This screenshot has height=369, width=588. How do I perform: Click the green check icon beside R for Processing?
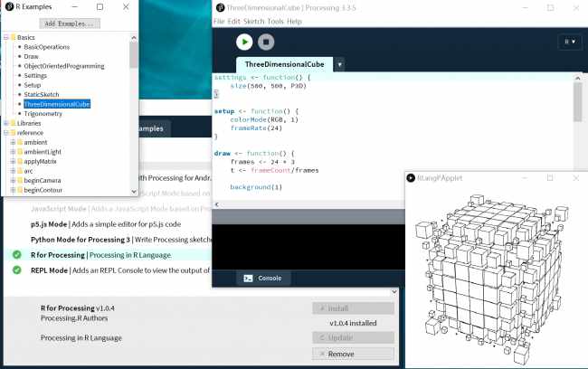[17, 255]
